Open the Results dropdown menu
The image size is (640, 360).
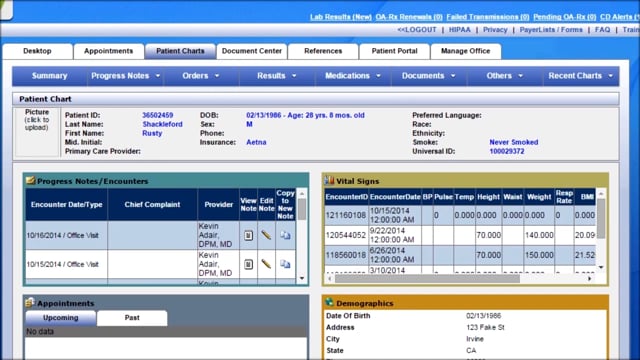[277, 76]
